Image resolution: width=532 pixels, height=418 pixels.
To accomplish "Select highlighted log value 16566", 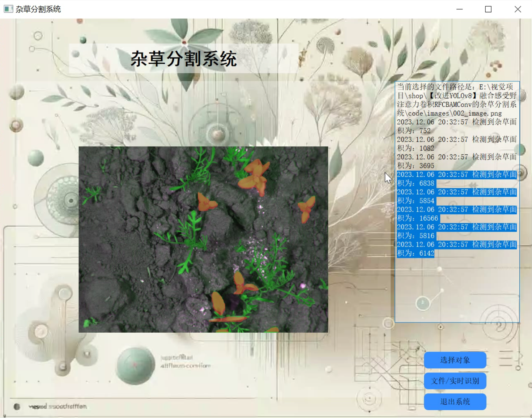I will coord(429,218).
